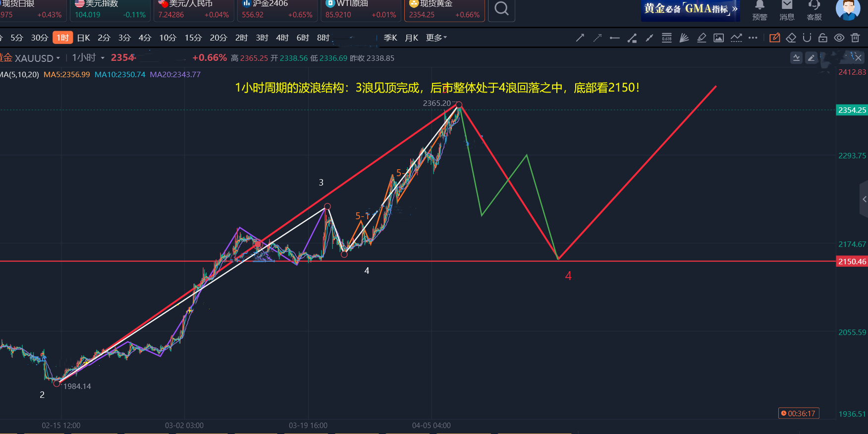Open the 美元指数 dollar index quote
This screenshot has width=868, height=434.
click(x=110, y=10)
